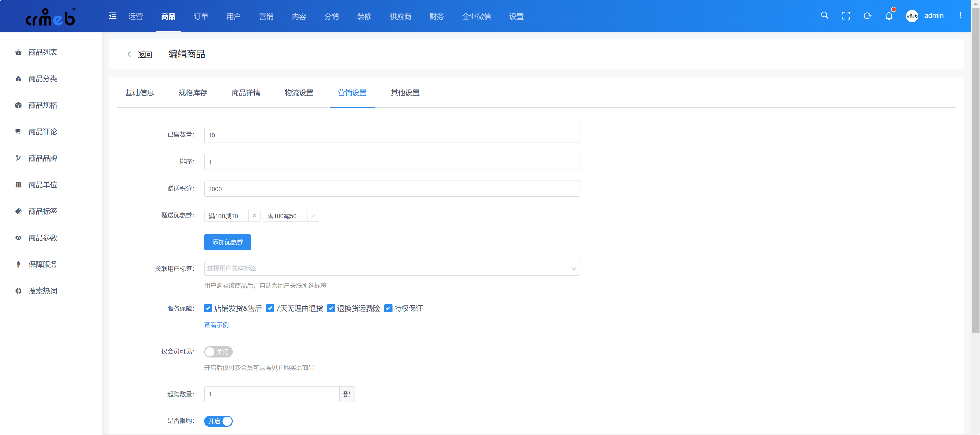This screenshot has height=435, width=980.
Task: Click the 已售数量 input field
Action: point(391,135)
